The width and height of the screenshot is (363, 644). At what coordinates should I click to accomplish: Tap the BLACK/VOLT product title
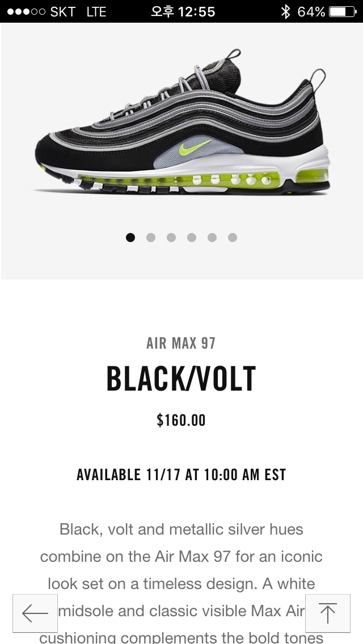[x=181, y=379]
